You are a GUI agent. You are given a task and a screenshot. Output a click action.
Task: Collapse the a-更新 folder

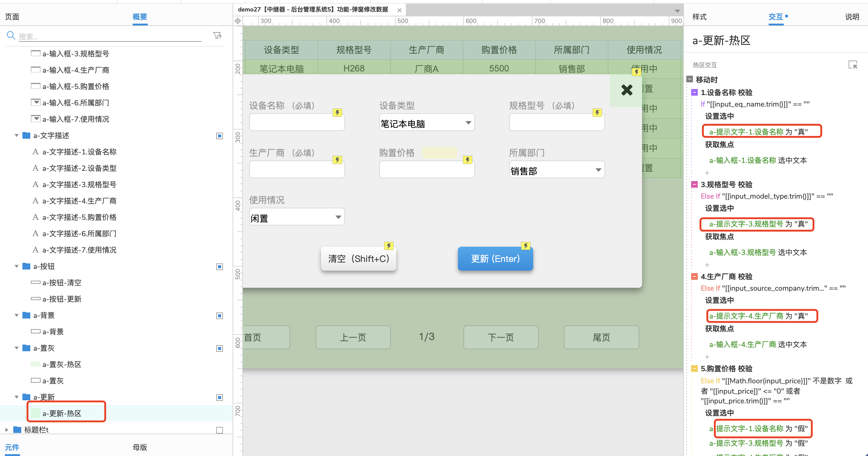click(17, 397)
